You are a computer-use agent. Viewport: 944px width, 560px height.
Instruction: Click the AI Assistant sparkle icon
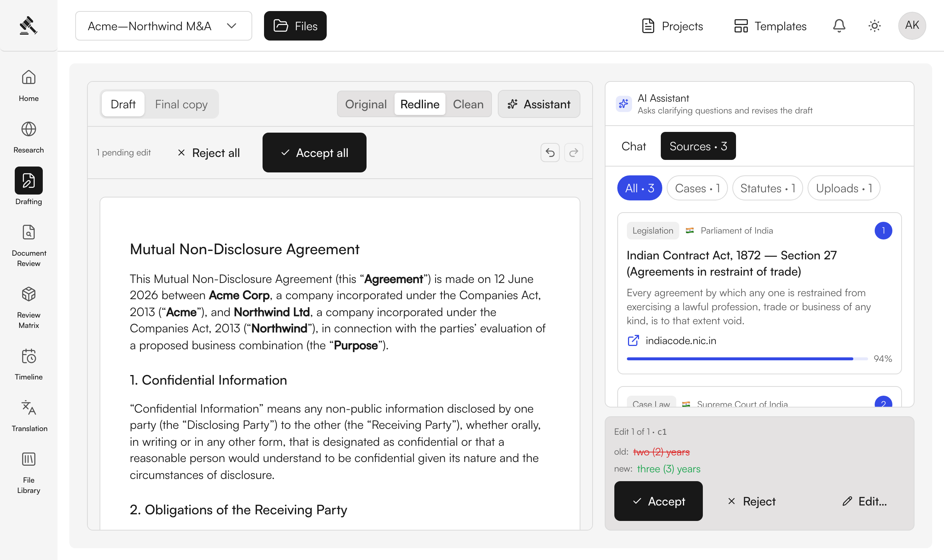pyautogui.click(x=624, y=104)
